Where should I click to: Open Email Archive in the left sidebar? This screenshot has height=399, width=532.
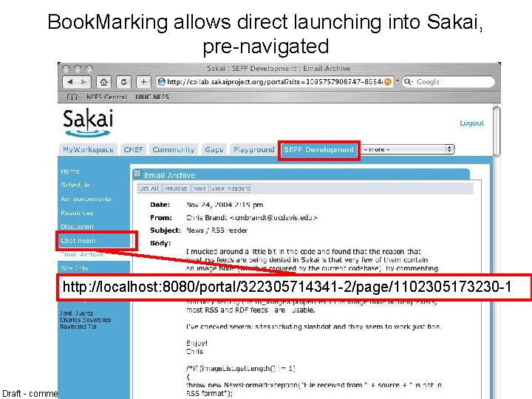(82, 254)
